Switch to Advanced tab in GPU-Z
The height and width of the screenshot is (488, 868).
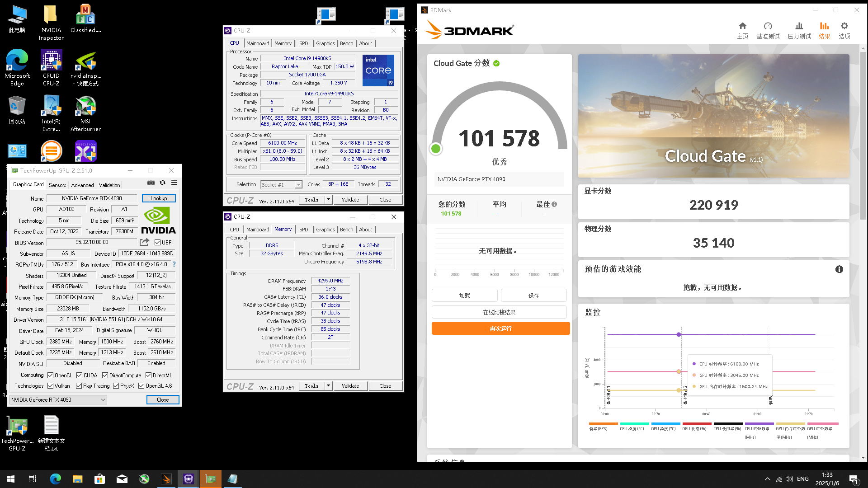(83, 185)
